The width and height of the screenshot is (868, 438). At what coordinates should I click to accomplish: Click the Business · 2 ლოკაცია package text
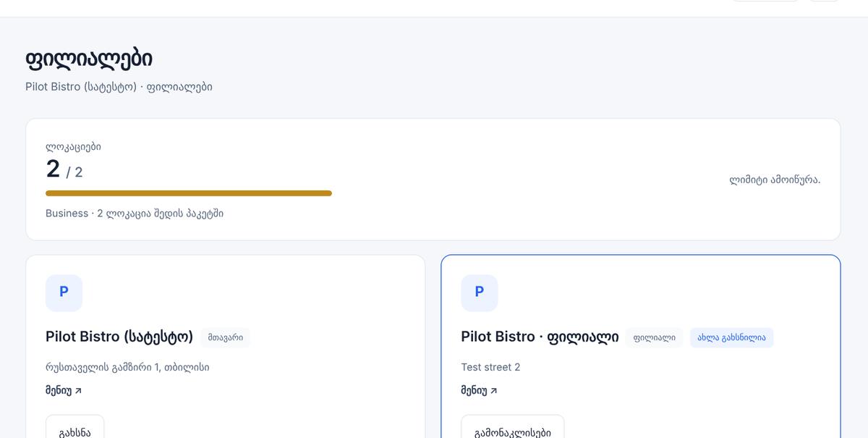(x=135, y=214)
